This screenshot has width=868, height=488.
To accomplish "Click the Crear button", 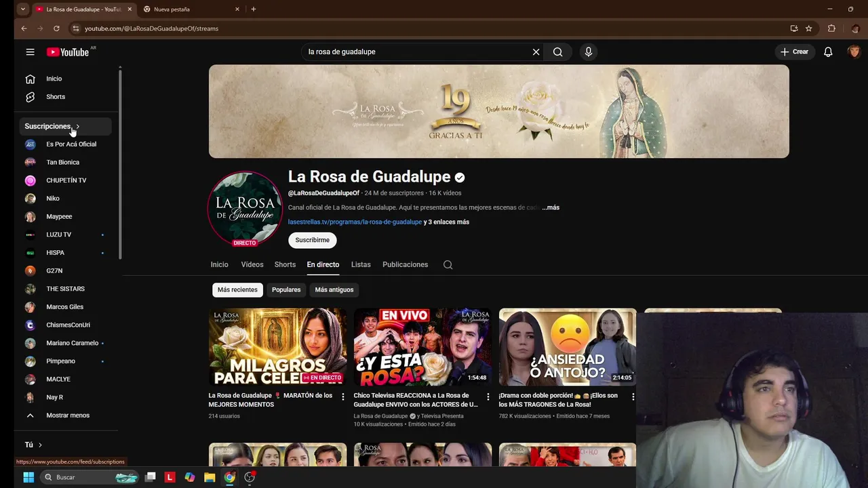I will tap(794, 52).
